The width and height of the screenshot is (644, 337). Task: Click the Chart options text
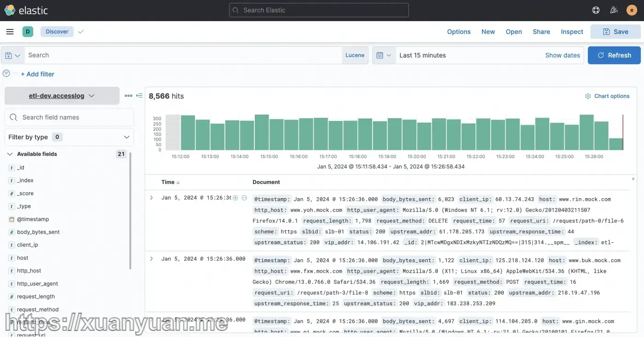612,96
